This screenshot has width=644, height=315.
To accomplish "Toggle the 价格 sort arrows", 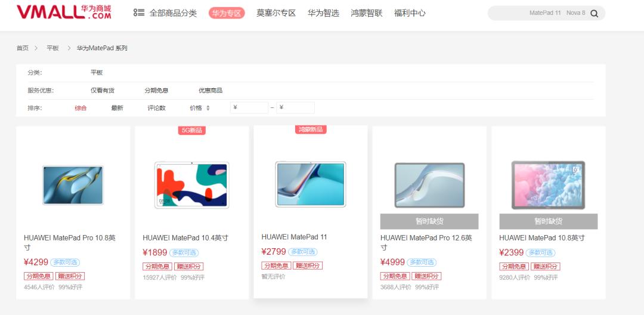I will [208, 108].
